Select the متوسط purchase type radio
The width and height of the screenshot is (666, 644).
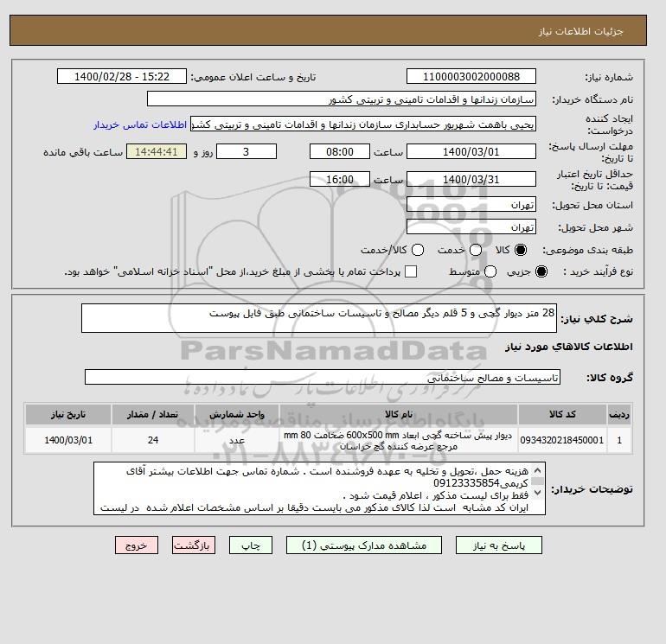pos(490,271)
